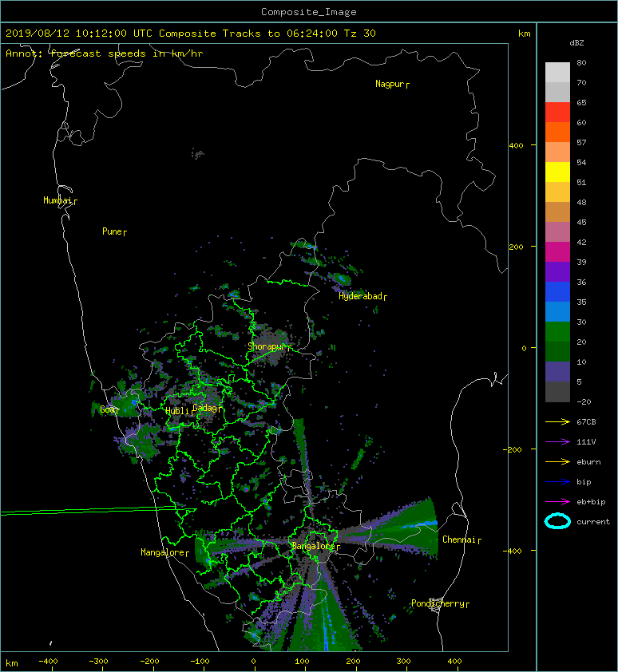Click the cyan 'current' ellipse legend symbol
This screenshot has height=672, width=618.
point(557,521)
